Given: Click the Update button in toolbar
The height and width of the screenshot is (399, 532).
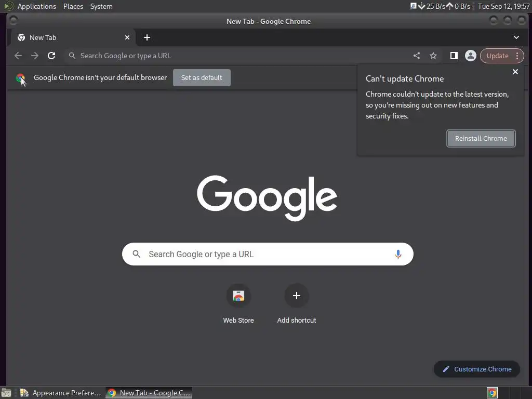Looking at the screenshot, I should point(497,56).
